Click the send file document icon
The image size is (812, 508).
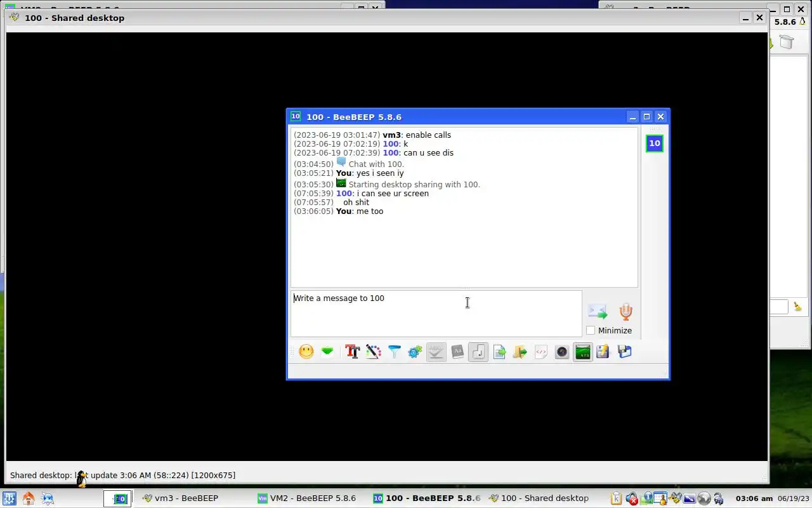499,352
